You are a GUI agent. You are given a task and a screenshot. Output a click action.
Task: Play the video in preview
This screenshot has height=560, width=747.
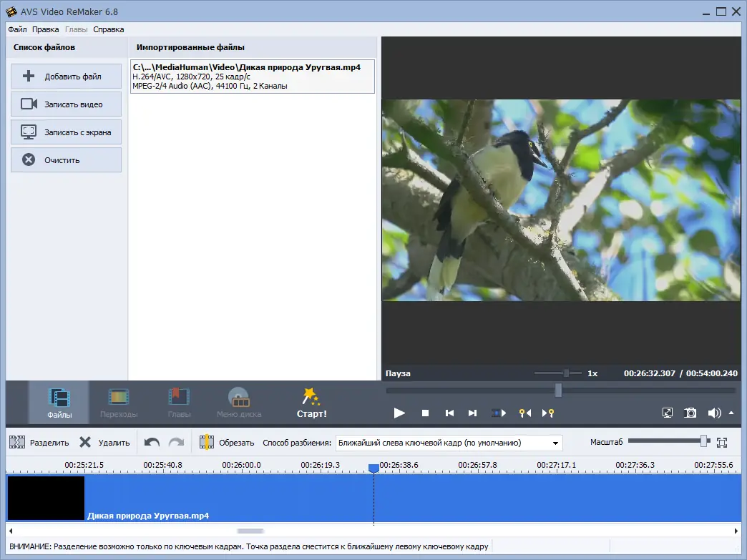[399, 413]
